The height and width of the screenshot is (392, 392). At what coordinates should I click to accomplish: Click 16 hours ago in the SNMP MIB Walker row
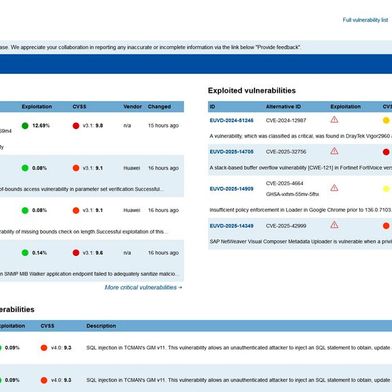point(163,253)
